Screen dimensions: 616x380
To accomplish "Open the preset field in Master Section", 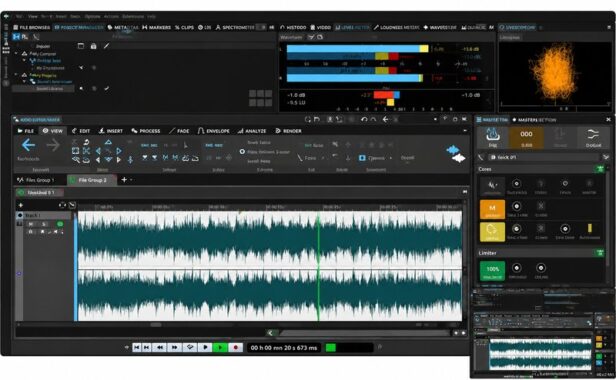I will (x=544, y=157).
